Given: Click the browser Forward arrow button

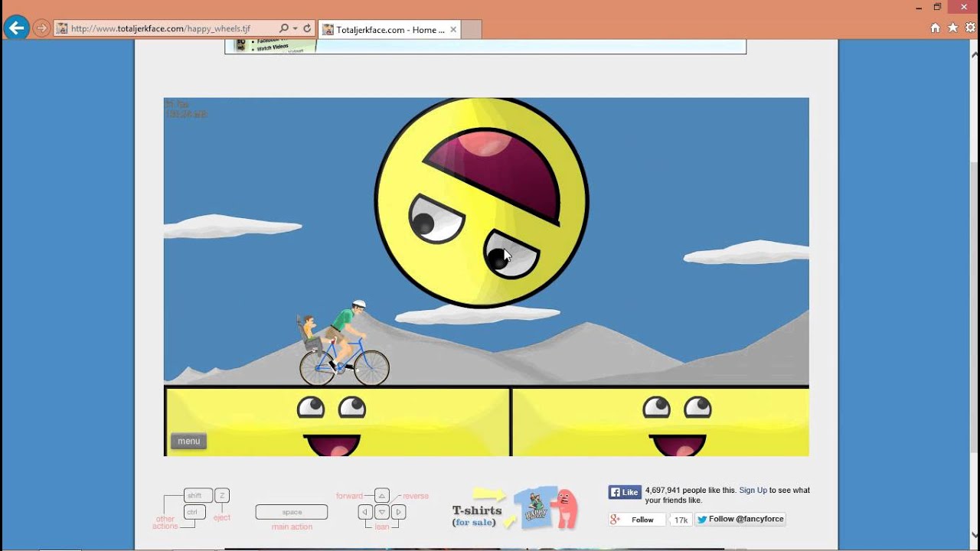Looking at the screenshot, I should point(41,29).
